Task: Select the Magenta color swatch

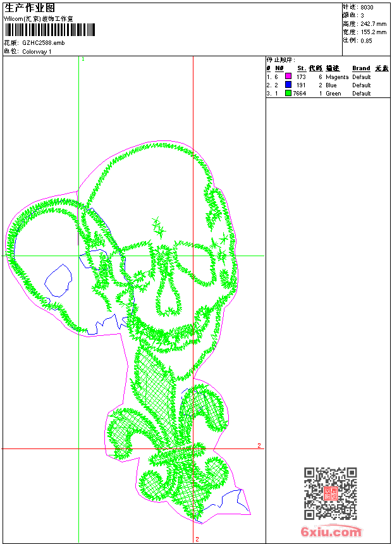Action: click(288, 77)
